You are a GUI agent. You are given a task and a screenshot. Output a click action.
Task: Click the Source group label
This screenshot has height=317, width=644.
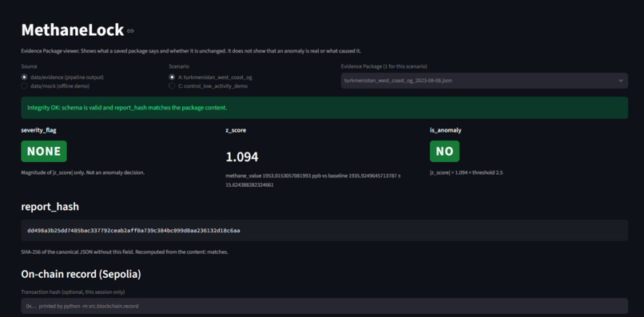(29, 66)
